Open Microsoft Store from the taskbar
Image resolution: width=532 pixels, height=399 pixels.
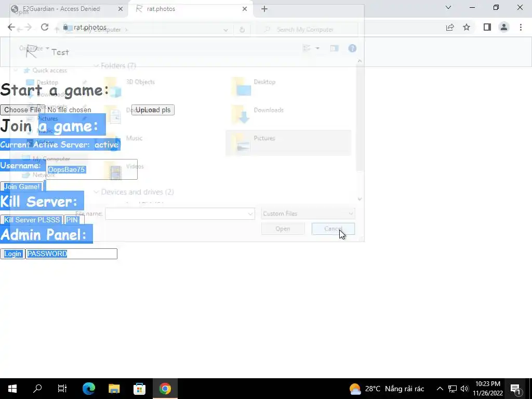pos(139,389)
